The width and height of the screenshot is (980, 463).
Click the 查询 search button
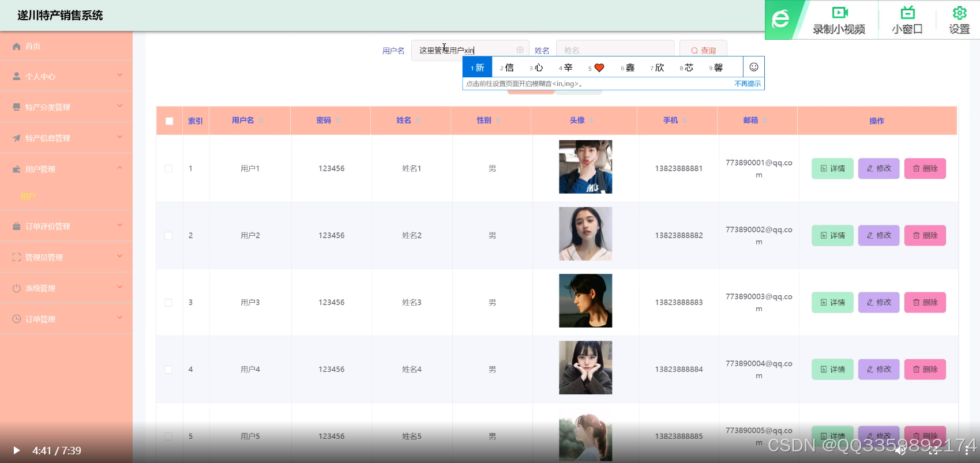(703, 50)
